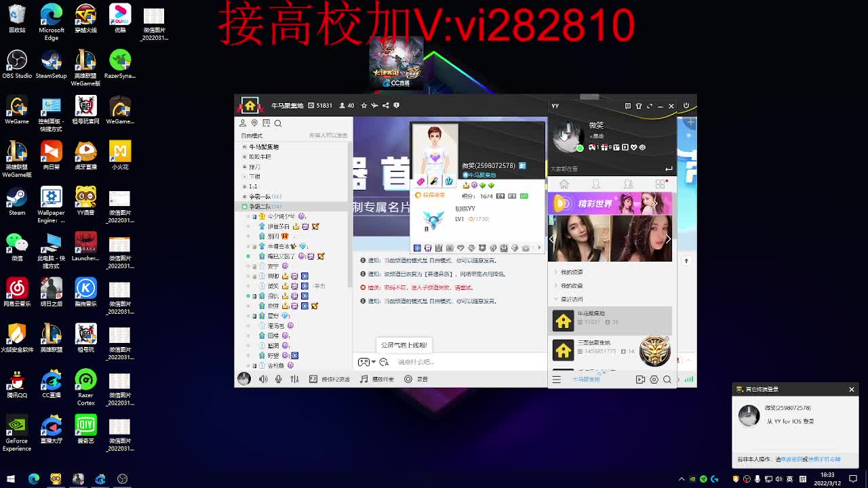The image size is (868, 488).
Task: Click the play accompaniment music button
Action: (x=377, y=379)
